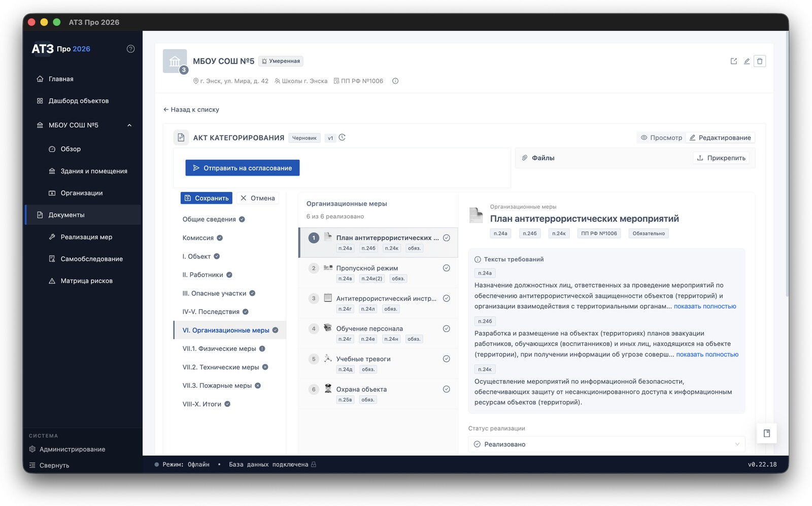Click the Умеренная category badge
This screenshot has width=812, height=506.
(281, 61)
